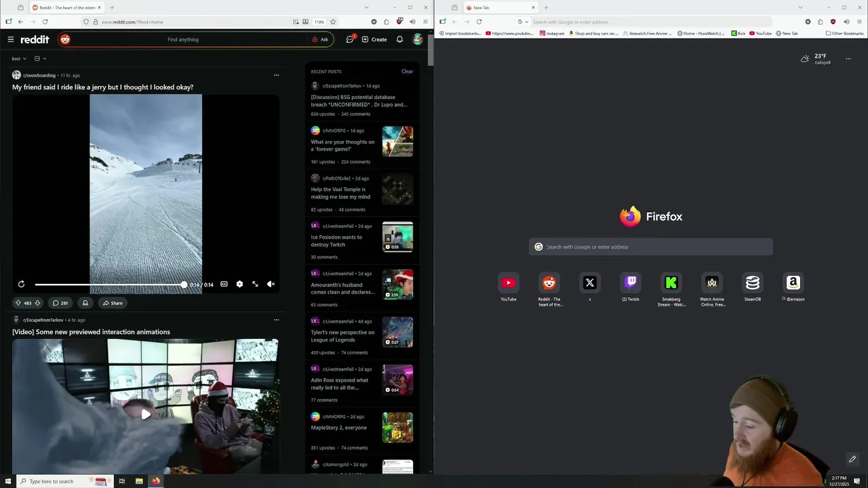Reload the Reddit page
Image resolution: width=868 pixels, height=488 pixels.
(x=45, y=22)
